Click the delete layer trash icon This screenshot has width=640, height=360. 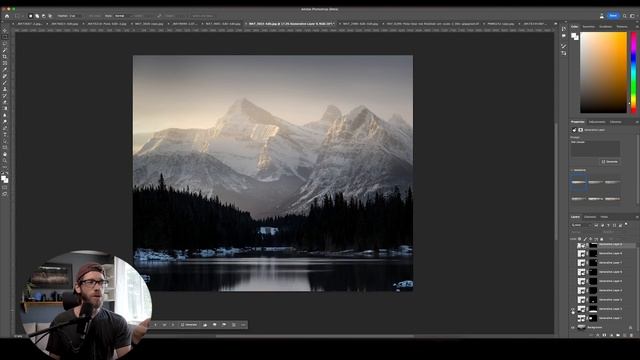(631, 335)
